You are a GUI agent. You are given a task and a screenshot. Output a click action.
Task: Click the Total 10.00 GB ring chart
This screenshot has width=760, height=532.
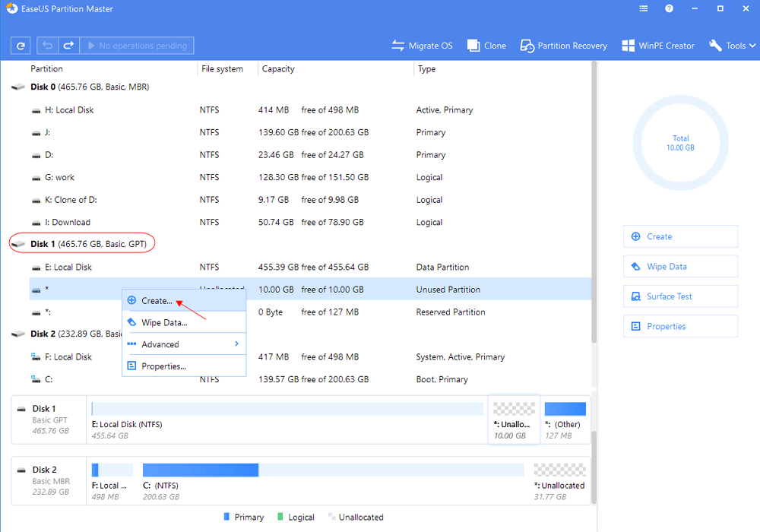[x=680, y=143]
